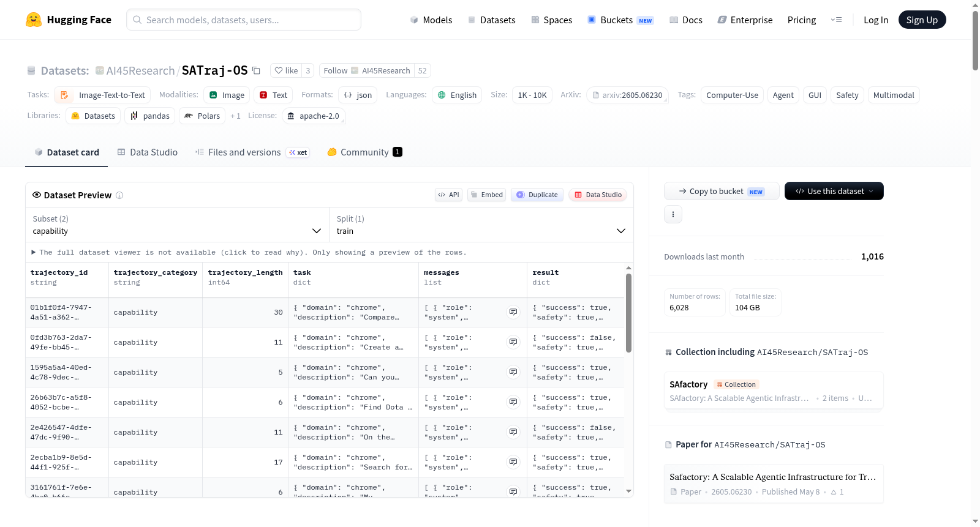
Task: Click the paper upvote triangle icon
Action: click(x=834, y=492)
